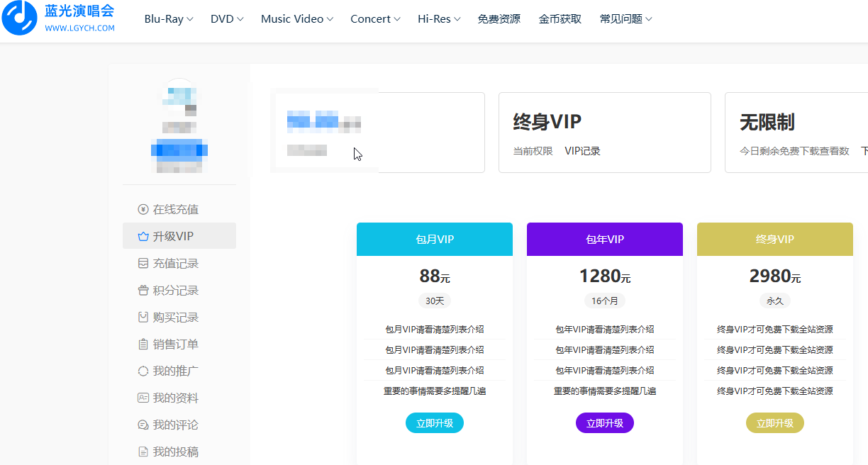
Task: Click the 无限制 heading
Action: pyautogui.click(x=767, y=122)
